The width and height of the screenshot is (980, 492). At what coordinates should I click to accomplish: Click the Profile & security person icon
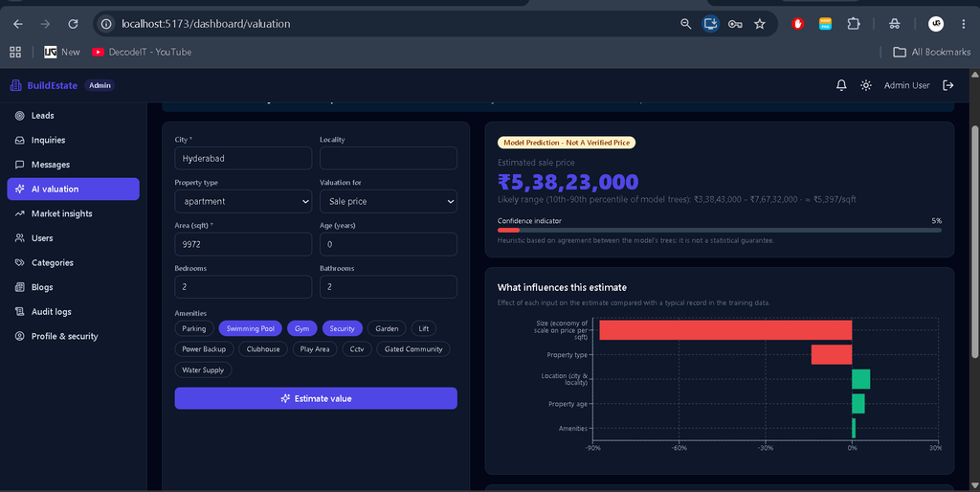point(19,336)
